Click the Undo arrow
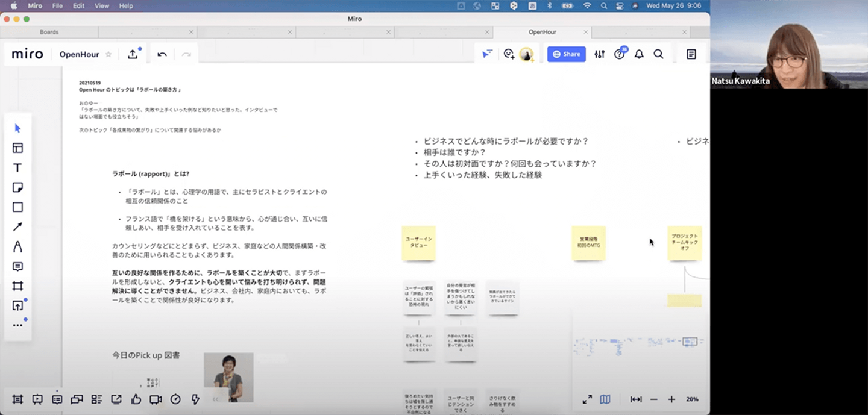Image resolution: width=868 pixels, height=415 pixels. coord(162,54)
